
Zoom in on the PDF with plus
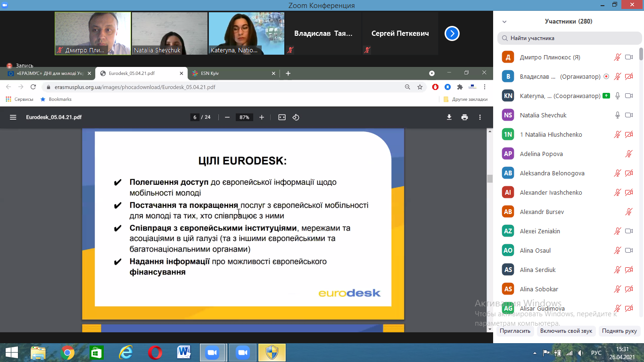coord(262,117)
